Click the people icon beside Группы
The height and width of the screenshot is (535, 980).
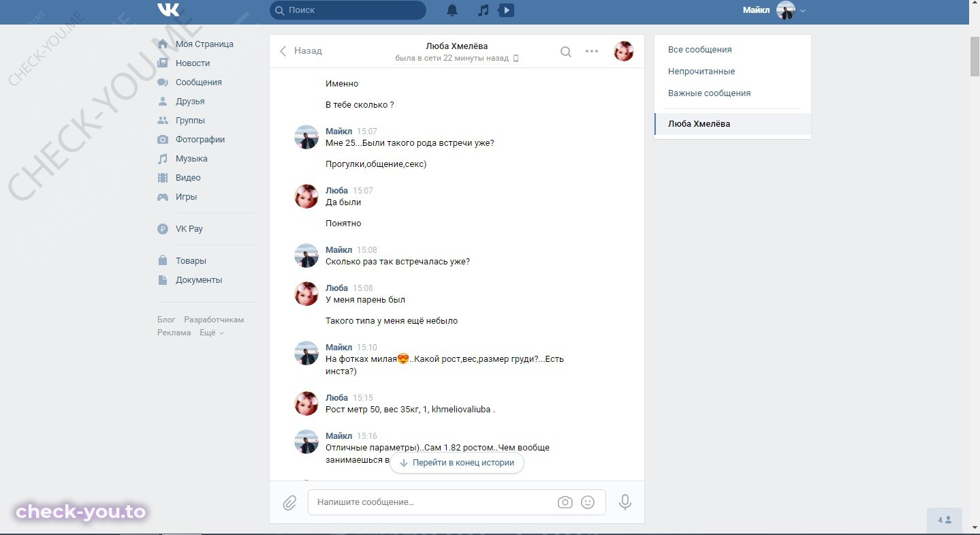tap(163, 121)
